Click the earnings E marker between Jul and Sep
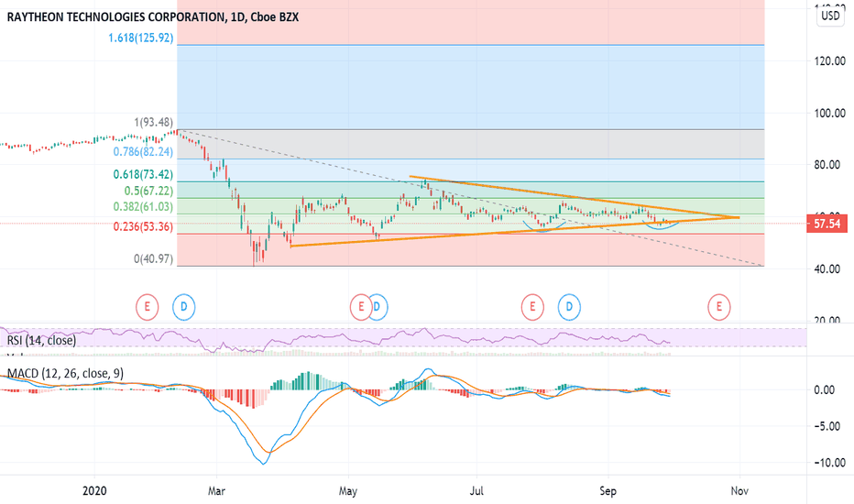The height and width of the screenshot is (504, 854). click(x=532, y=307)
